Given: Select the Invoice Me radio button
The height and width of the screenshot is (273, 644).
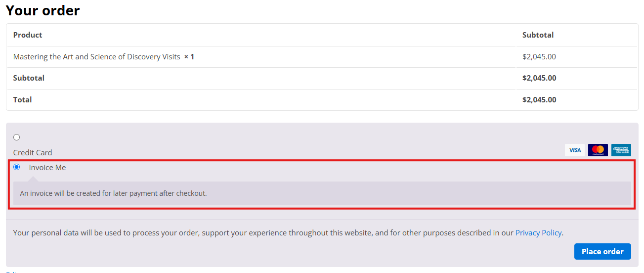Looking at the screenshot, I should 17,167.
